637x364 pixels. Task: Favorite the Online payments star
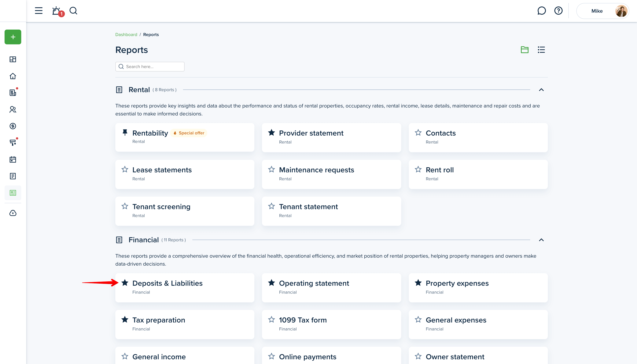click(271, 356)
